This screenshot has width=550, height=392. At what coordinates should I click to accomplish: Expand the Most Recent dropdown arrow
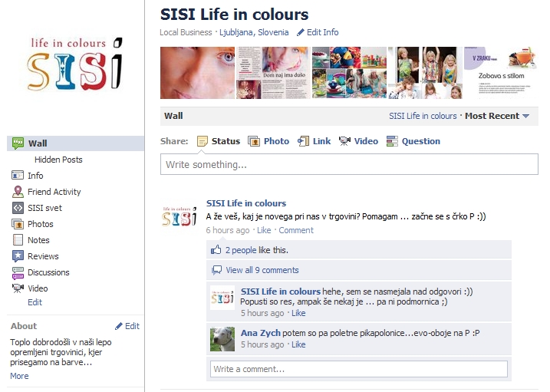pos(525,116)
